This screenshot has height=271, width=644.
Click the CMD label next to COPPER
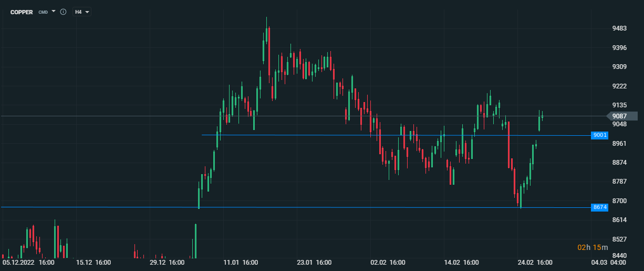[x=43, y=12]
